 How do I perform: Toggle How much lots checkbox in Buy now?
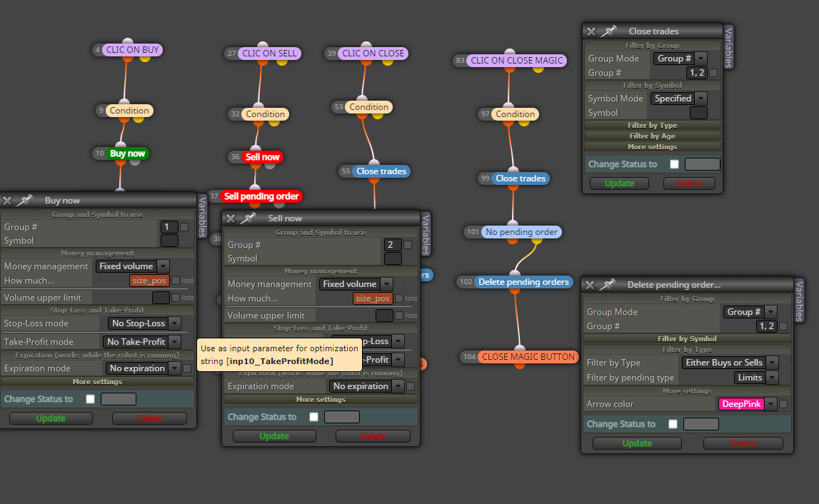pyautogui.click(x=176, y=281)
